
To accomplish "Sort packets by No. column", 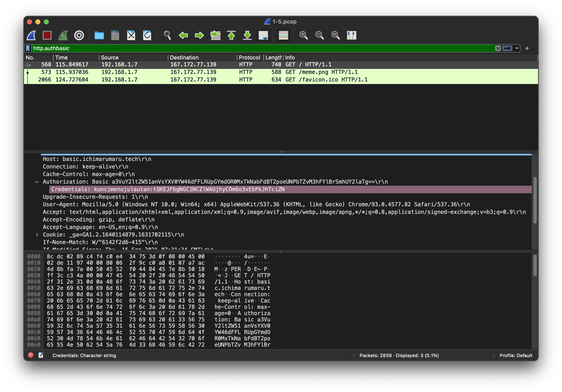I will pyautogui.click(x=38, y=58).
